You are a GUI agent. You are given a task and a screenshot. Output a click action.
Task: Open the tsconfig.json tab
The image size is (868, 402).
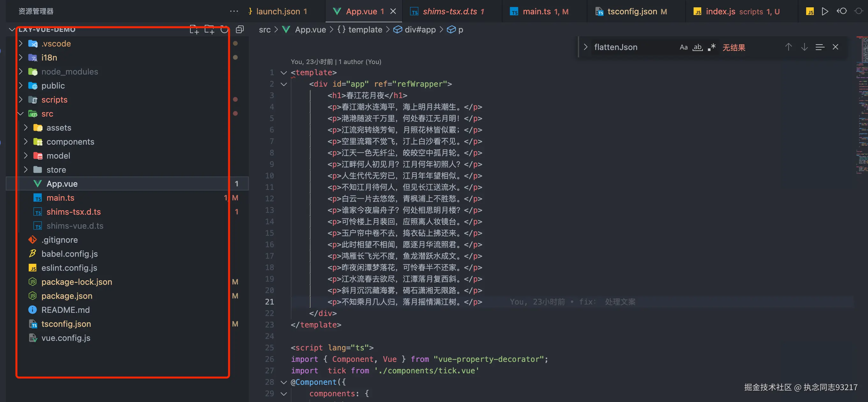click(x=632, y=11)
